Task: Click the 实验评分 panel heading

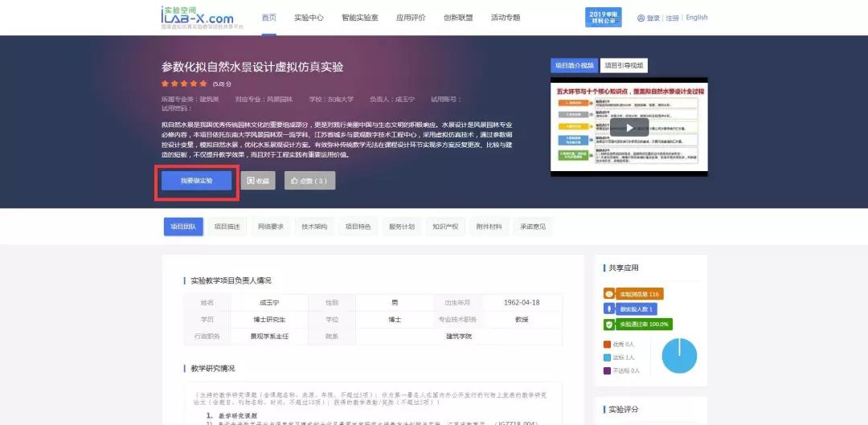Action: [624, 410]
